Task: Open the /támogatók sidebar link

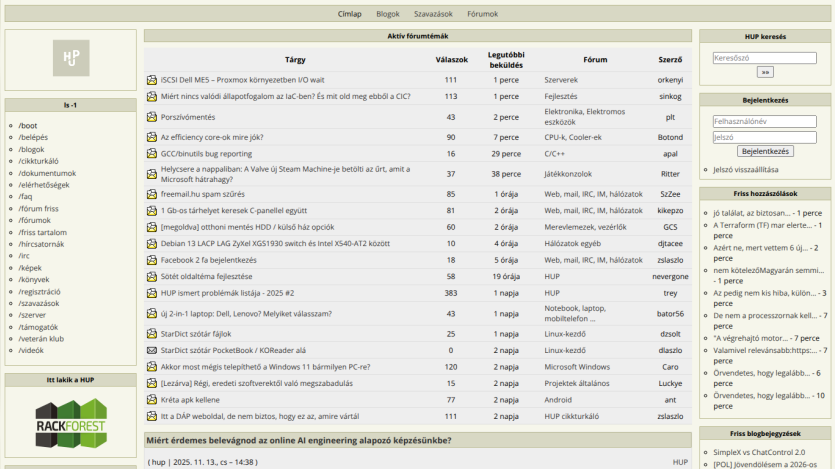Action: (x=38, y=327)
